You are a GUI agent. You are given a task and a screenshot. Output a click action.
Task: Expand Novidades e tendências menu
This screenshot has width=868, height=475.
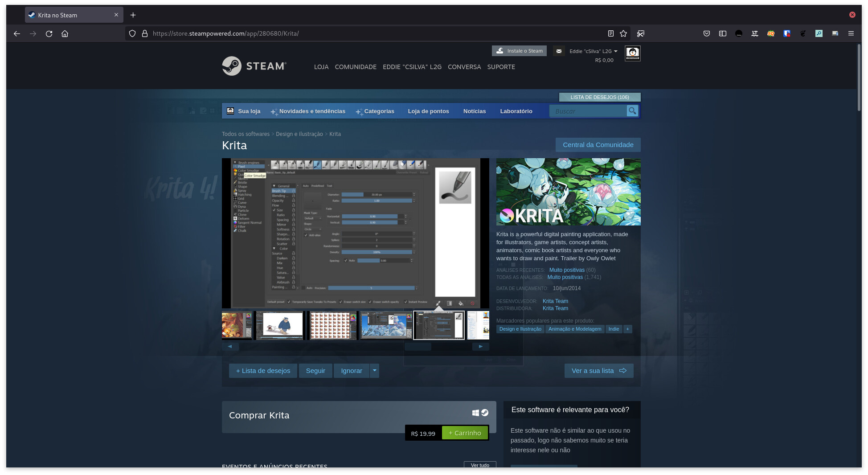click(308, 111)
